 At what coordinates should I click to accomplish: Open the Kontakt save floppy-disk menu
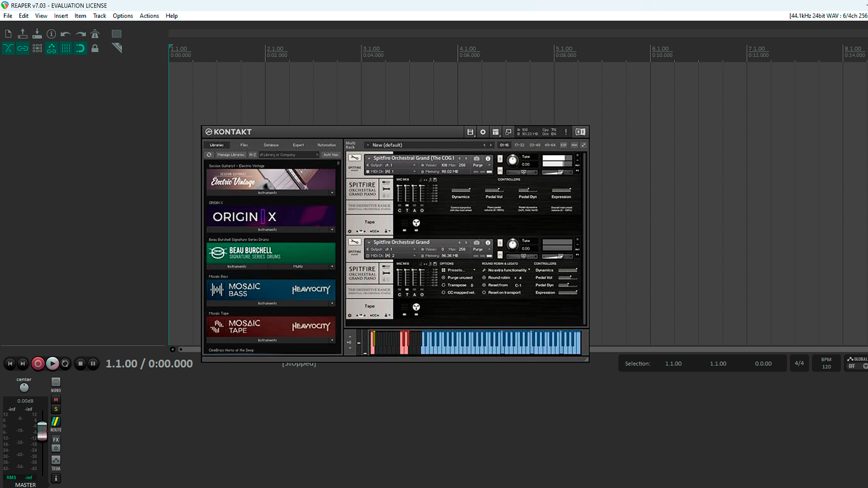tap(470, 132)
